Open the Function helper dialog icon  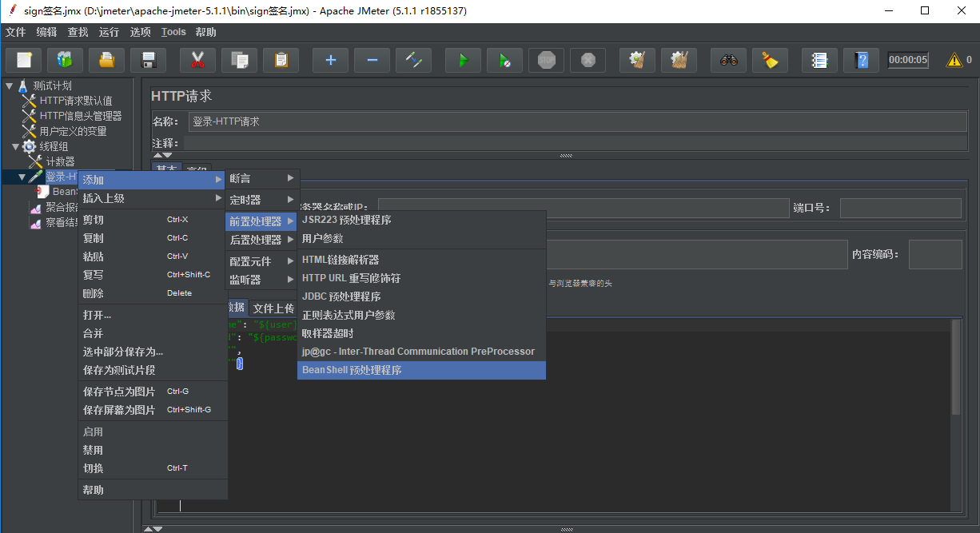tap(819, 60)
